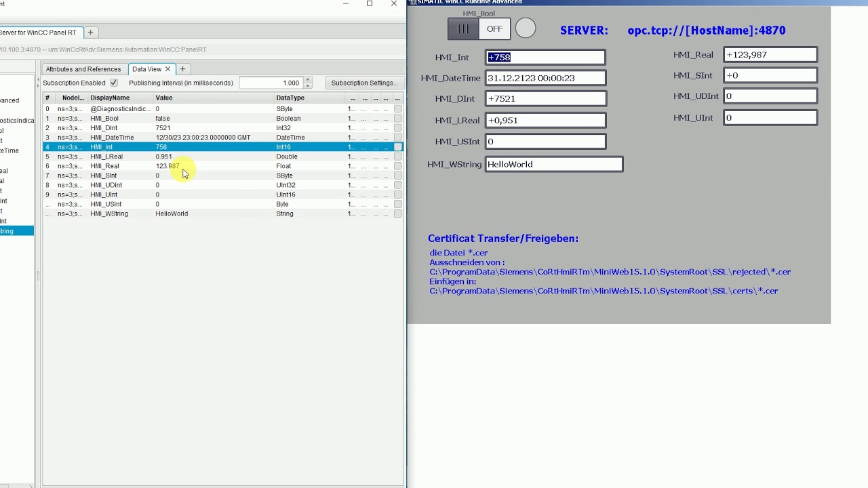
Task: Add a new document tab beside Data View
Action: (x=182, y=69)
